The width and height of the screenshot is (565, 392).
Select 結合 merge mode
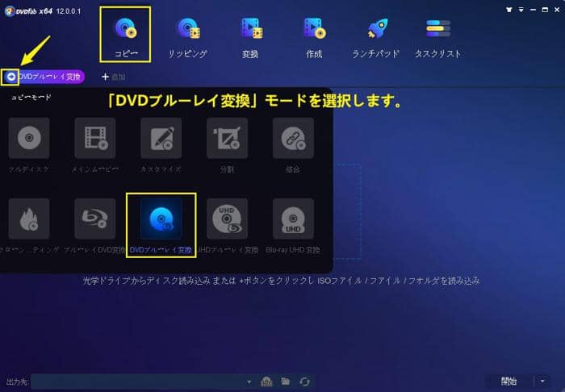(293, 138)
